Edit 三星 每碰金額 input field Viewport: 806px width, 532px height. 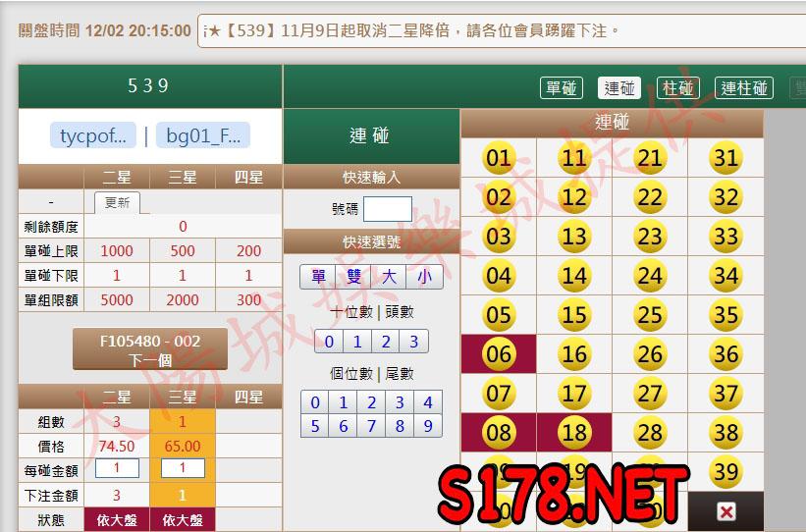click(x=183, y=468)
